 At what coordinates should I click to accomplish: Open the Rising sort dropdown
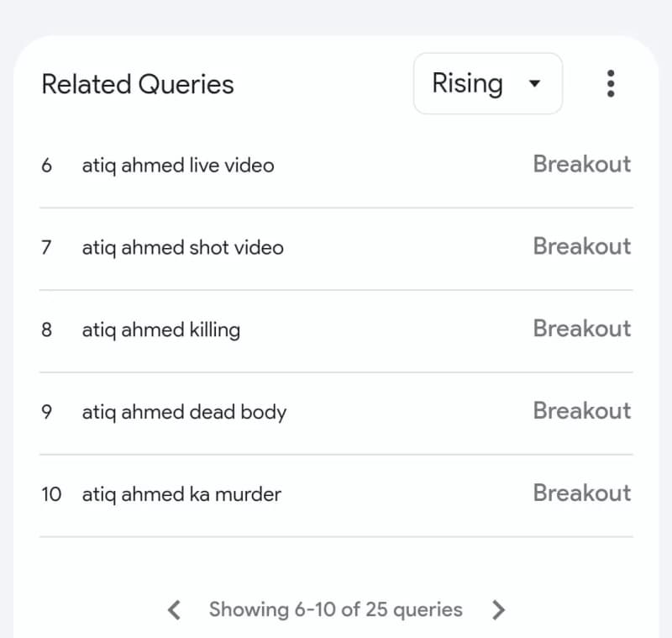[x=487, y=83]
